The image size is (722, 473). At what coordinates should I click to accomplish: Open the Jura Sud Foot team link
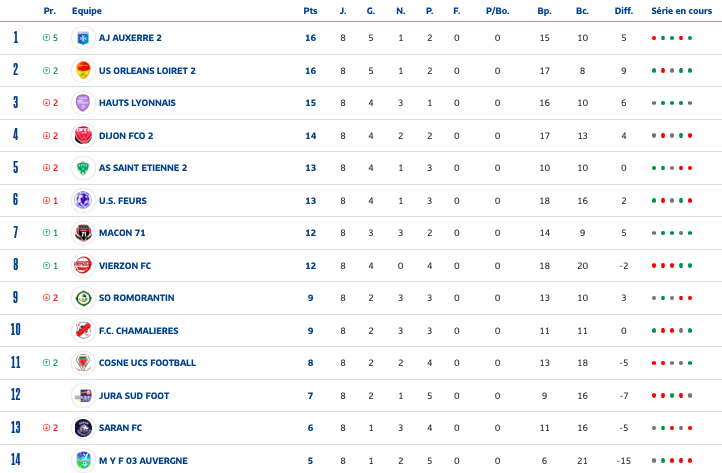(x=134, y=396)
